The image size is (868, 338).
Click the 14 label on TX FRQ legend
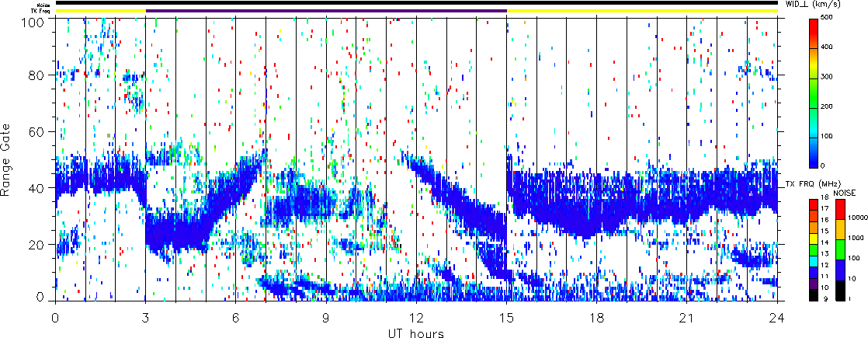tap(825, 242)
